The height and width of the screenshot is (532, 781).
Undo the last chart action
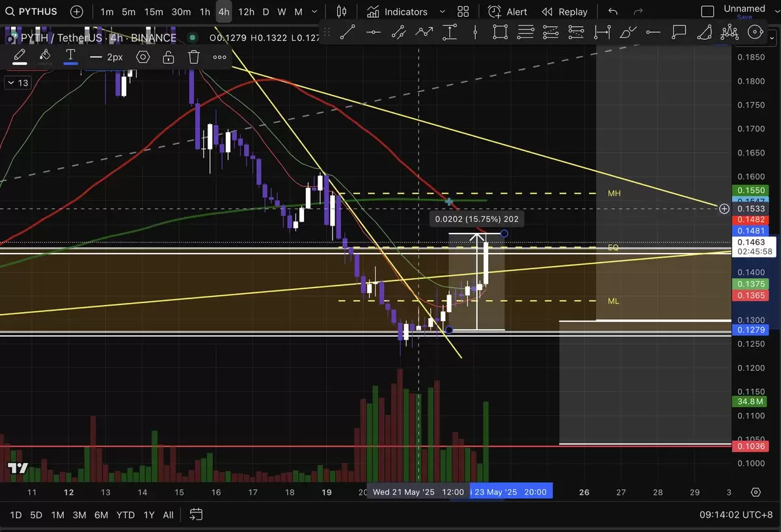tap(612, 12)
